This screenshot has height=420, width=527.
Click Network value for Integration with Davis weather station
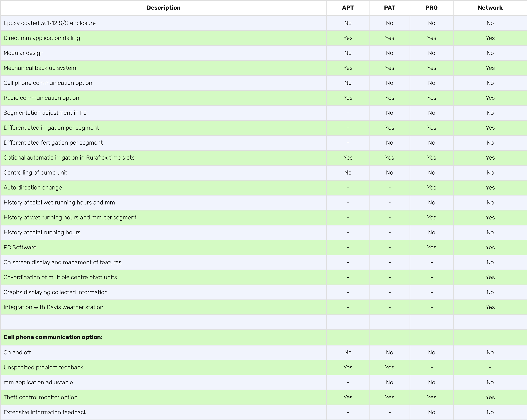point(490,307)
